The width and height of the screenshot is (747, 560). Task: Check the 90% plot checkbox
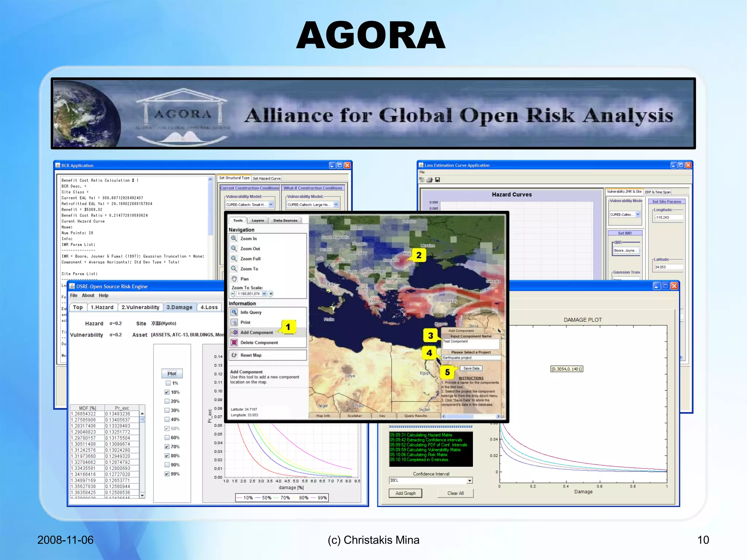167,465
